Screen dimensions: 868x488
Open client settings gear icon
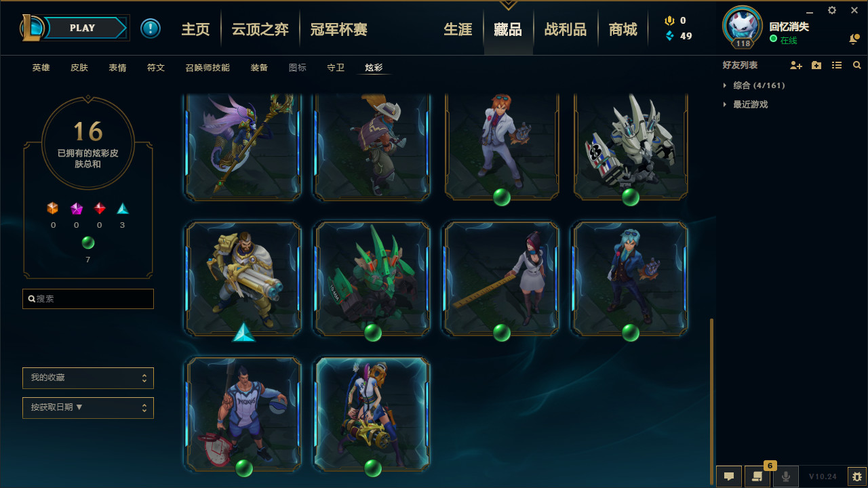(832, 10)
